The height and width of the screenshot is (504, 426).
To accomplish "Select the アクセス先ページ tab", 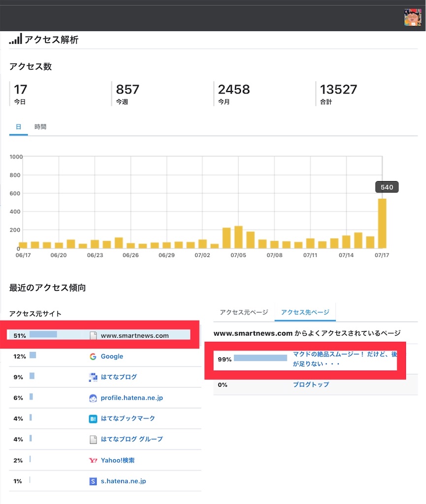I will pyautogui.click(x=305, y=312).
